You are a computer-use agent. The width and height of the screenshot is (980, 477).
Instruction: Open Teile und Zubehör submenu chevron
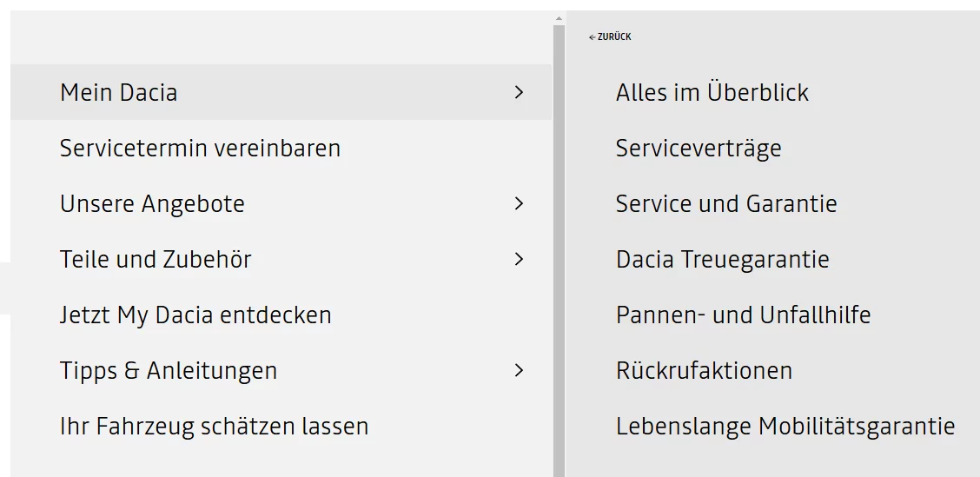[519, 259]
